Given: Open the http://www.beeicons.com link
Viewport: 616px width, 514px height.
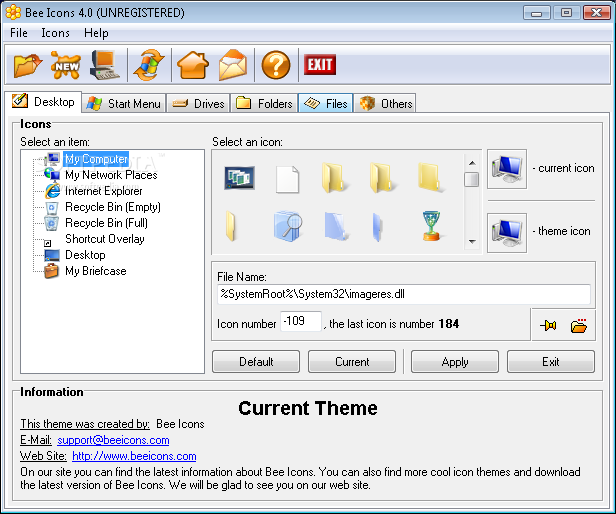Looking at the screenshot, I should click(x=134, y=456).
